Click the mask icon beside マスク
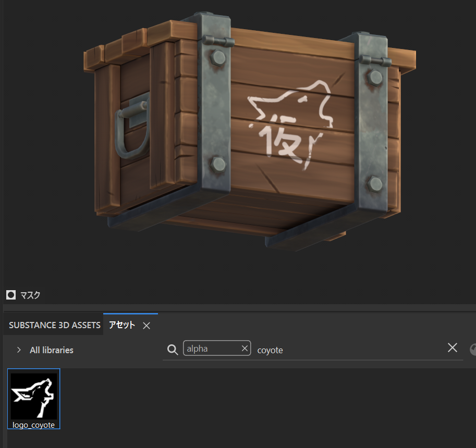 (x=11, y=295)
